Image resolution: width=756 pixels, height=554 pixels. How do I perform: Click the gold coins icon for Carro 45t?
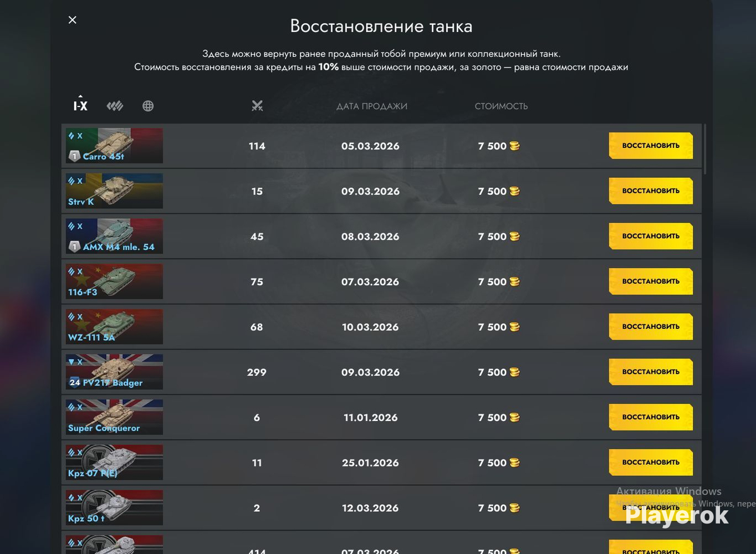515,146
